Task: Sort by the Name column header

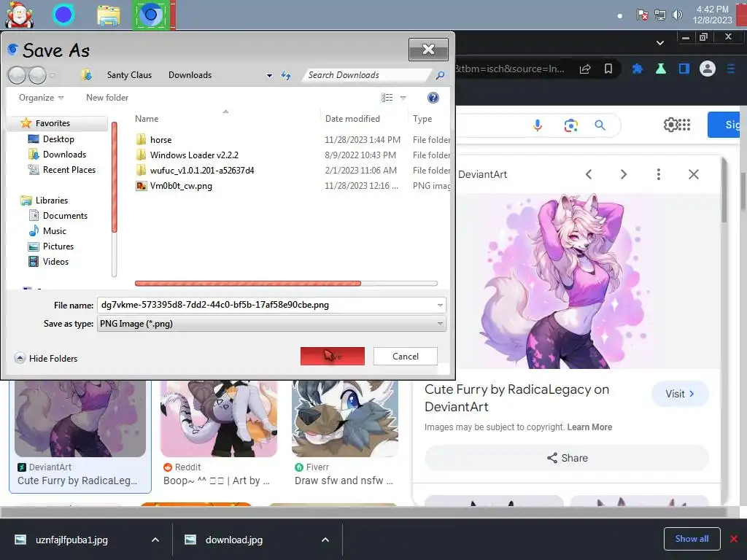Action: coord(146,119)
